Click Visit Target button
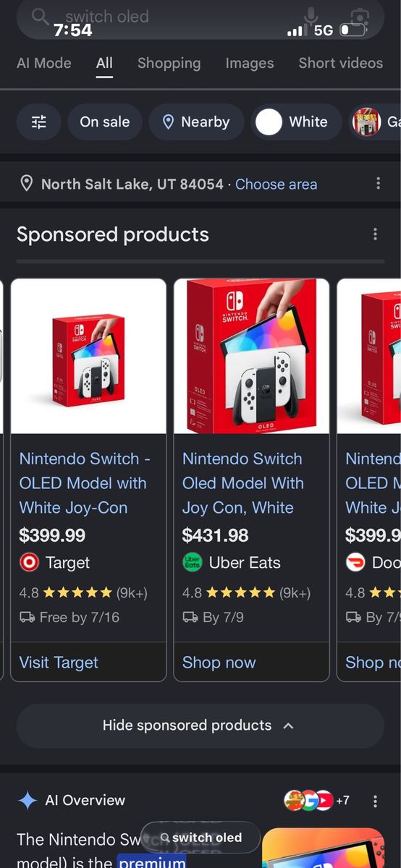This screenshot has width=401, height=868. click(x=59, y=663)
